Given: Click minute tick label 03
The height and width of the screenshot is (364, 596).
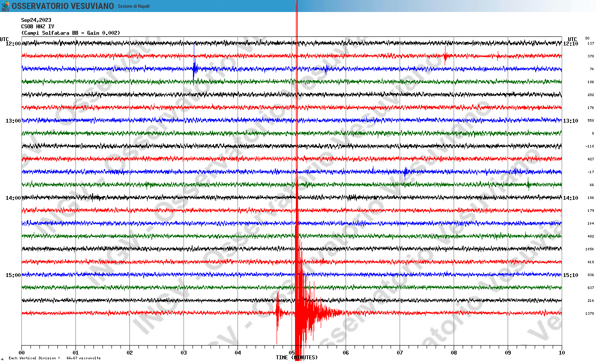Looking at the screenshot, I should [x=184, y=353].
